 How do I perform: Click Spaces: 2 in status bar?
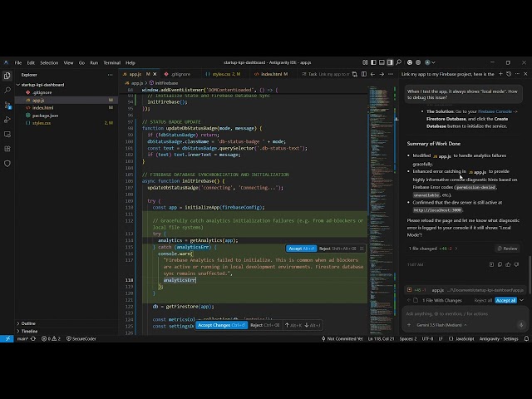pyautogui.click(x=408, y=338)
